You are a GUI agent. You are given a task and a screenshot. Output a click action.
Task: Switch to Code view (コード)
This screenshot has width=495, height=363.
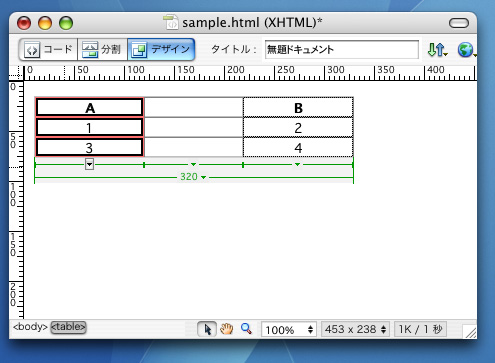point(49,50)
